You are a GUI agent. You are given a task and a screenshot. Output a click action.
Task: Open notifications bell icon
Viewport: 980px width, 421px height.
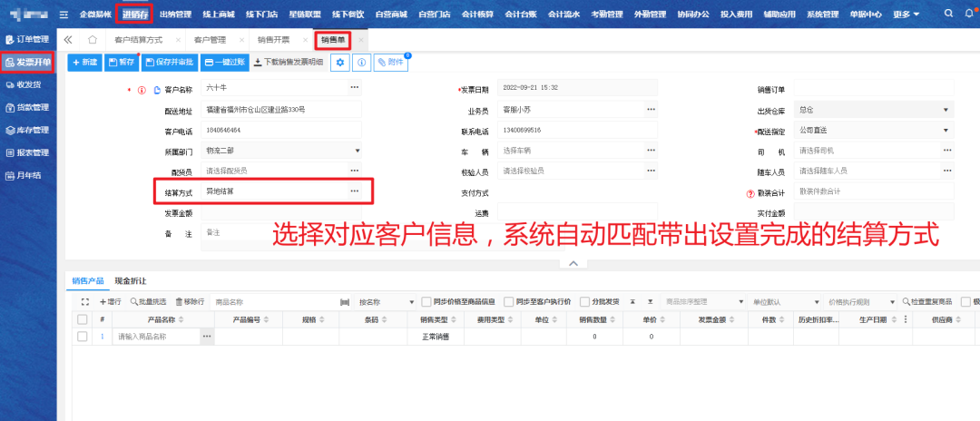[x=969, y=14]
